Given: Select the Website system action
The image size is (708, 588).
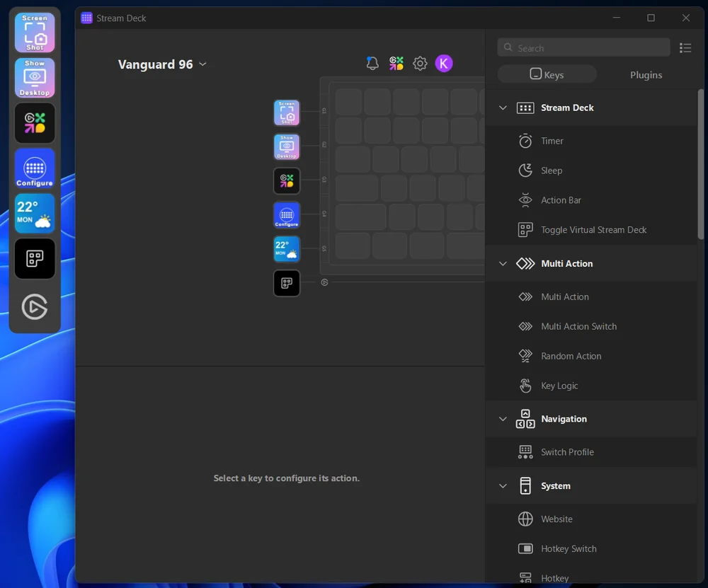Looking at the screenshot, I should pos(558,519).
